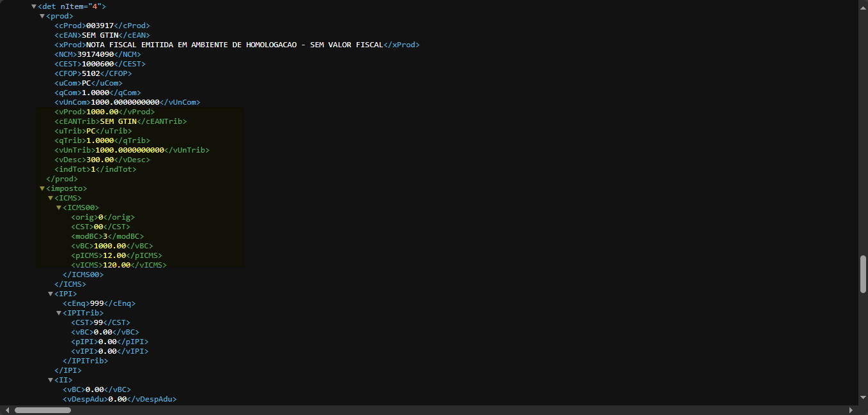Select the NCM value 39174090
The width and height of the screenshot is (868, 415).
98,54
